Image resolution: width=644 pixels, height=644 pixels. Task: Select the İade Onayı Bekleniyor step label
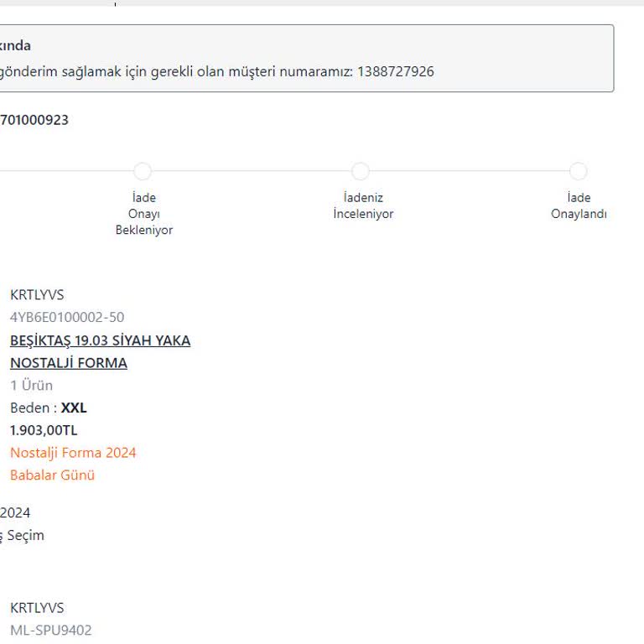pyautogui.click(x=144, y=214)
